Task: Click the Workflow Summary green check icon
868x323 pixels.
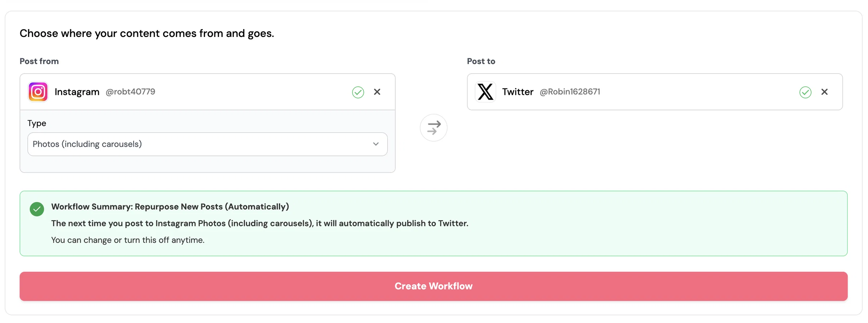Action: tap(37, 209)
